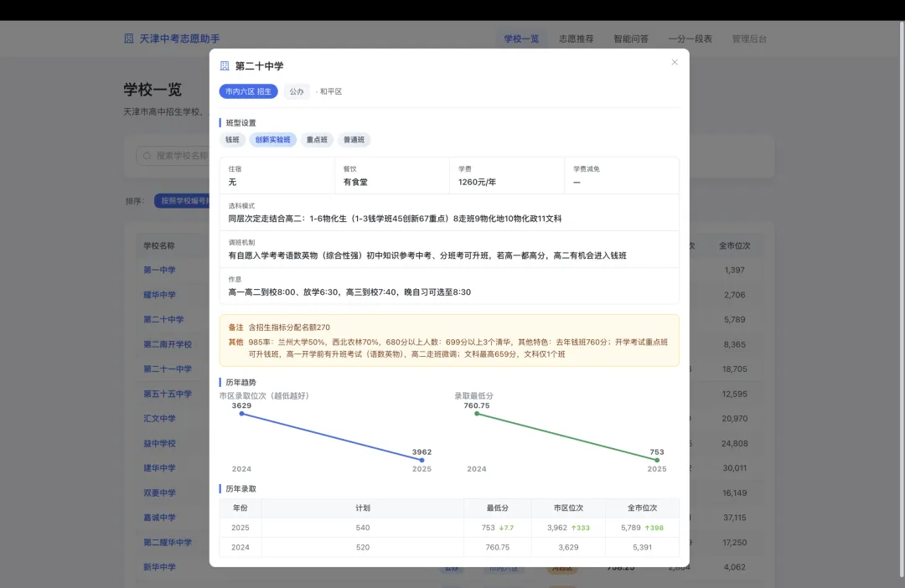The width and height of the screenshot is (905, 588).
Task: Click the 753 data point on score chart
Action: click(x=657, y=460)
